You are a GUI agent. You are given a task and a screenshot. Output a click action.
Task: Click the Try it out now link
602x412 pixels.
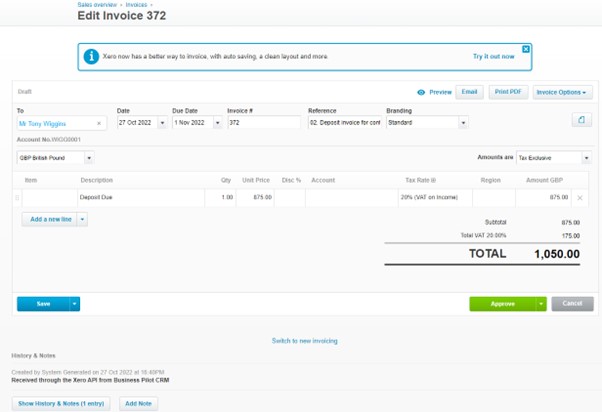coord(493,57)
